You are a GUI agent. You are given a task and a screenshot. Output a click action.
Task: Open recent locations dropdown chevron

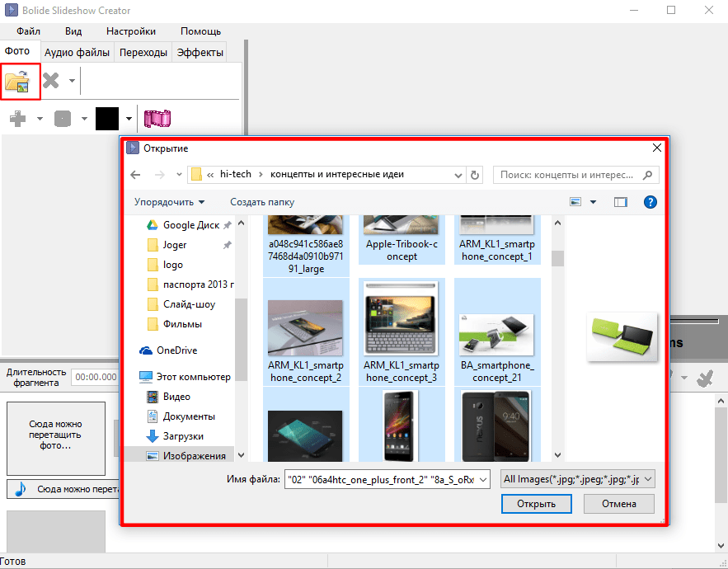tap(179, 175)
